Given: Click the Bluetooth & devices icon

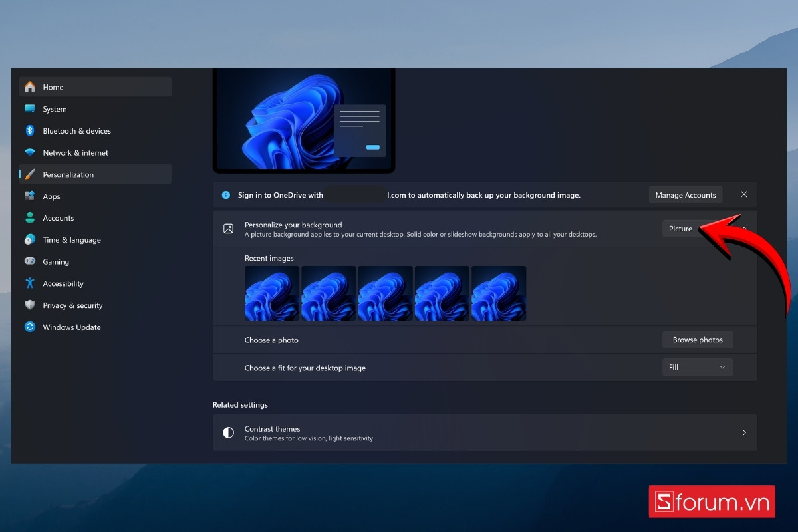Looking at the screenshot, I should point(29,130).
